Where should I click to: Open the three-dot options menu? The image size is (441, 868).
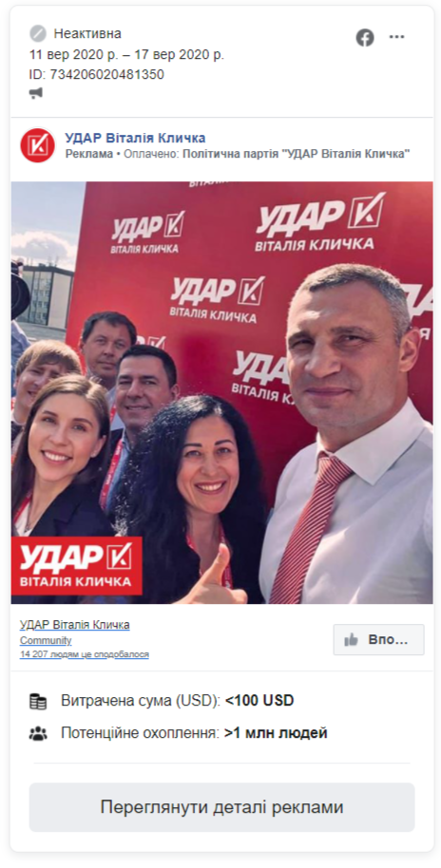pyautogui.click(x=396, y=37)
